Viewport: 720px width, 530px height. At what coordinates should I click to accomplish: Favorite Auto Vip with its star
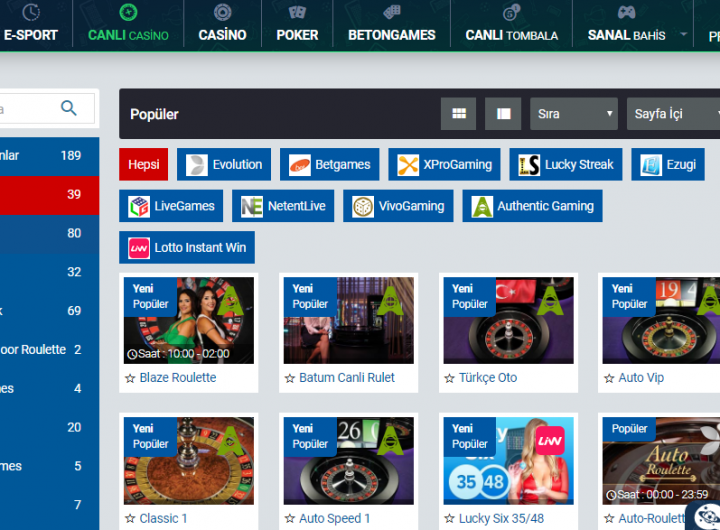click(x=609, y=378)
